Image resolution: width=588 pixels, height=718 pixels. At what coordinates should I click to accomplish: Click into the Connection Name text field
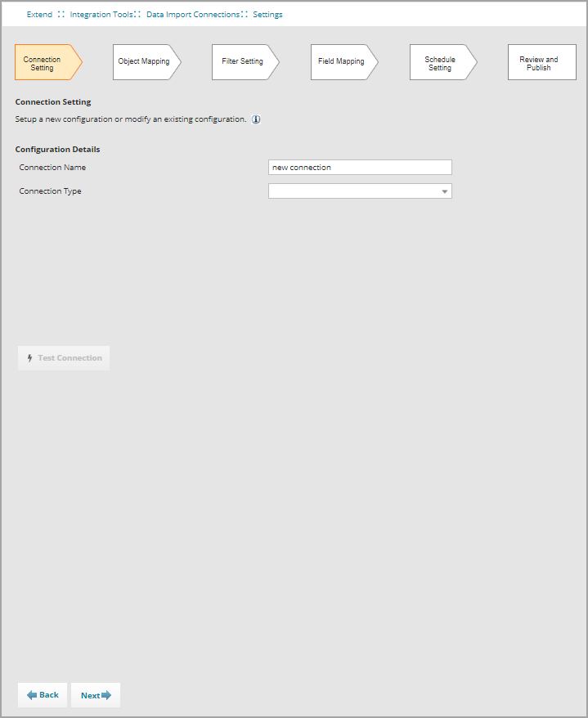click(x=360, y=168)
